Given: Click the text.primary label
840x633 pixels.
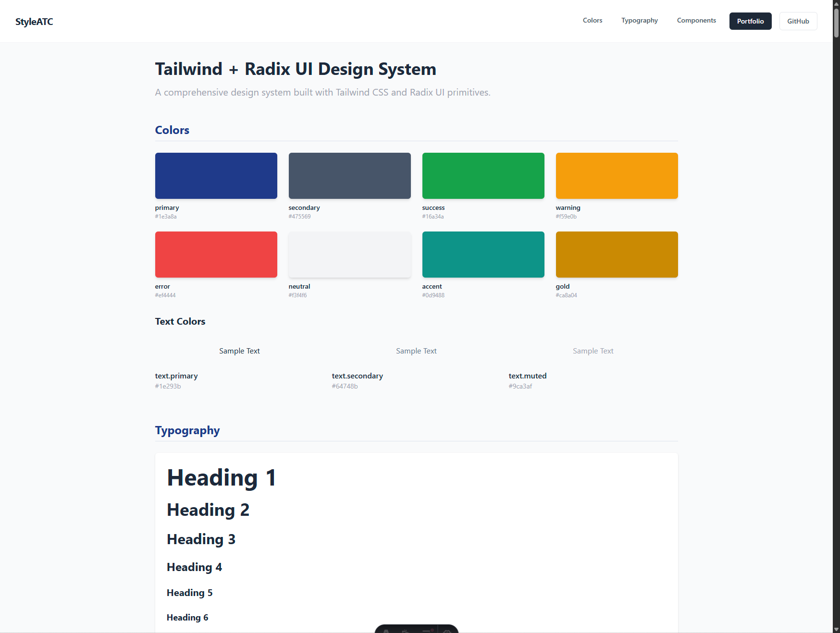Looking at the screenshot, I should coord(176,376).
